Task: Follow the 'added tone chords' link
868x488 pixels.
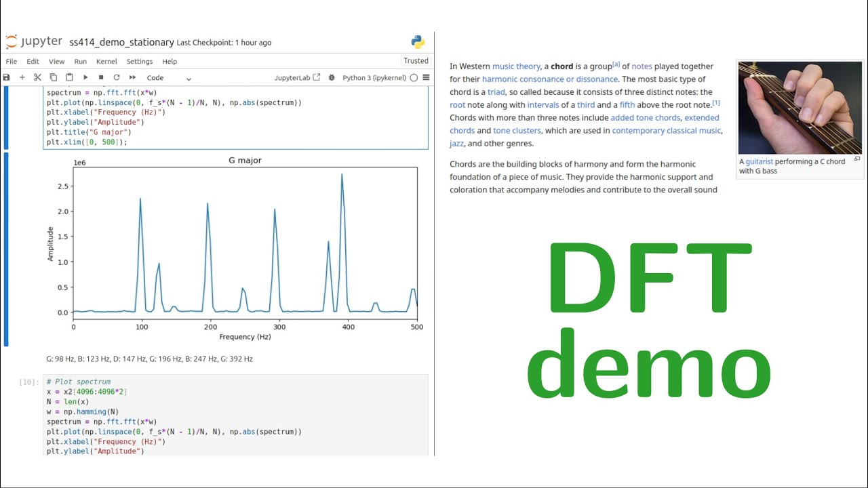Action: (645, 118)
